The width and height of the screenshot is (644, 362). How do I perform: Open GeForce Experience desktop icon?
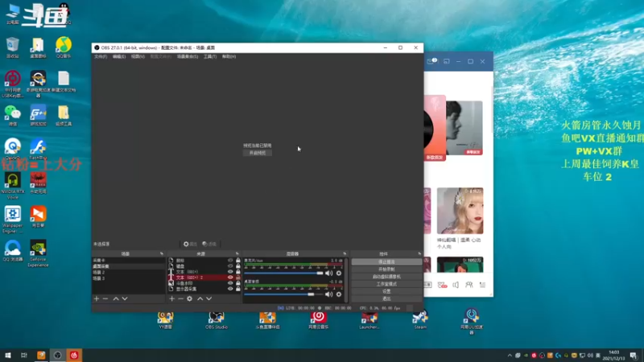pyautogui.click(x=38, y=253)
